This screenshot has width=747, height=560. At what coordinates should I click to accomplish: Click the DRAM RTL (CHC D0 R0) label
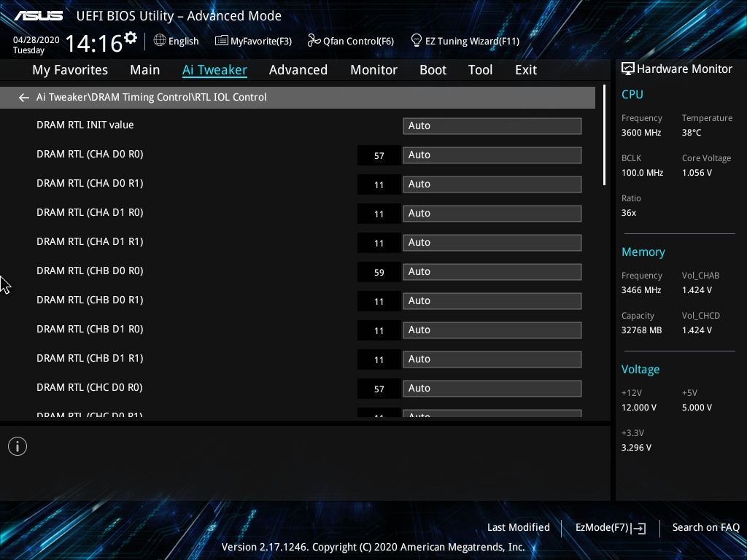click(90, 387)
